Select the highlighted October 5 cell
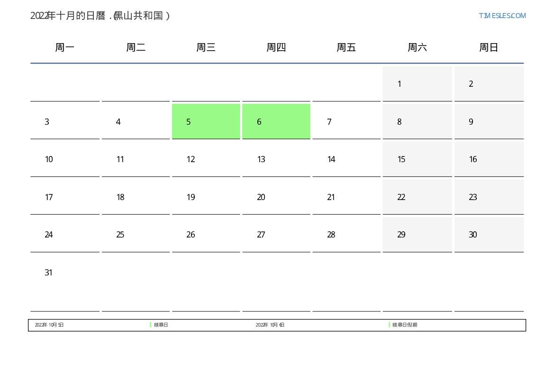 click(x=206, y=121)
